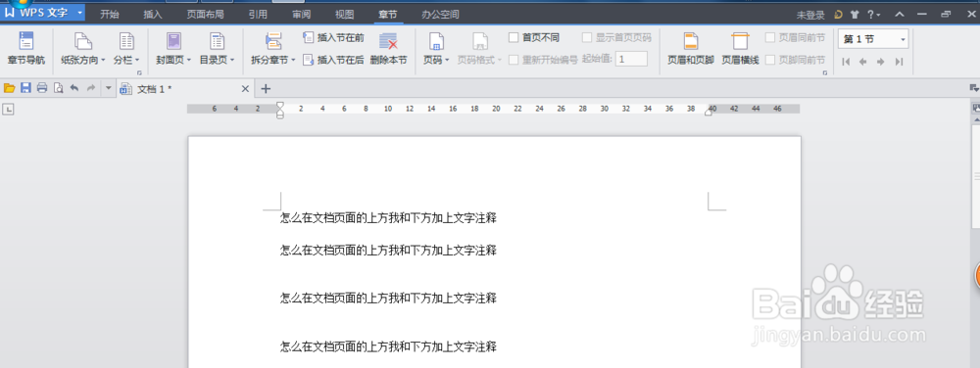Click the print icon in quick toolbar

click(42, 88)
